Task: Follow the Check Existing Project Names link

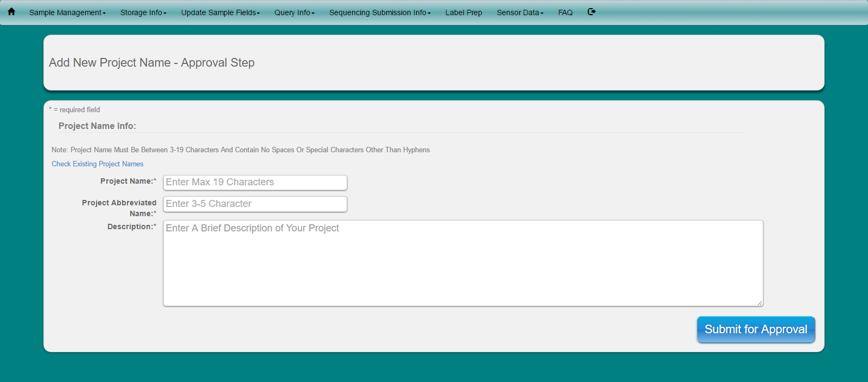Action: pos(98,164)
